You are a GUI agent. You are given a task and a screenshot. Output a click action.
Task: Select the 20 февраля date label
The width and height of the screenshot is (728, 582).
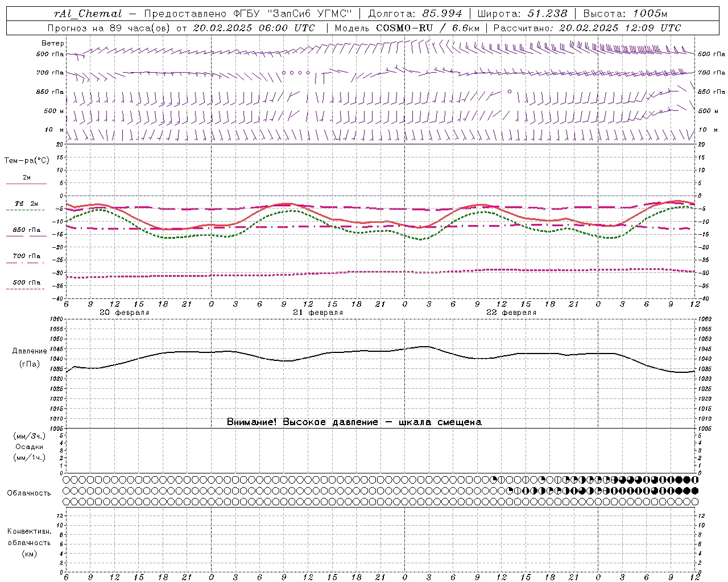click(x=125, y=313)
